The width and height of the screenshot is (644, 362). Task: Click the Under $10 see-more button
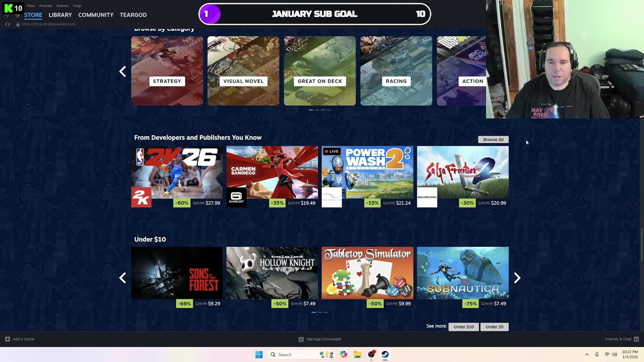tap(463, 327)
